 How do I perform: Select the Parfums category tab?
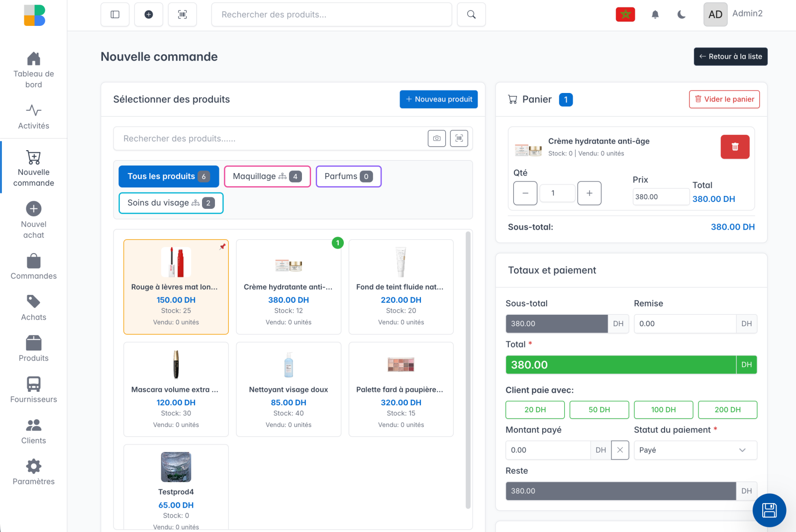click(348, 177)
